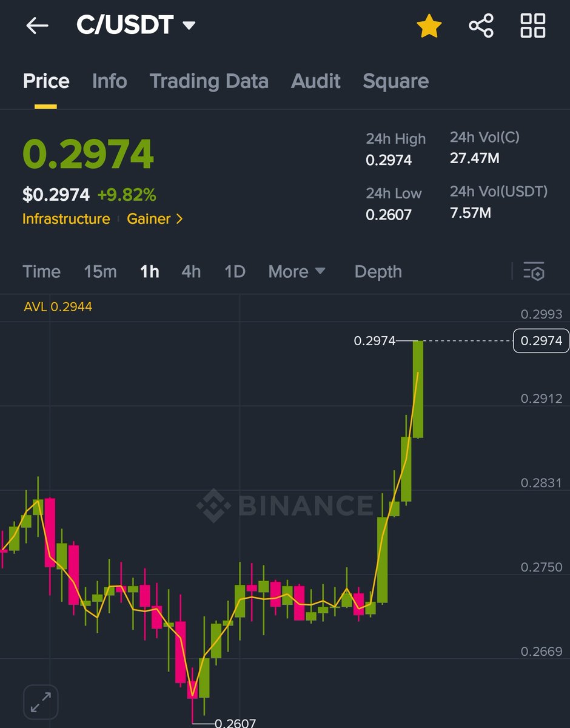Toggle the yellow favorite star
The width and height of the screenshot is (570, 728).
tap(429, 26)
